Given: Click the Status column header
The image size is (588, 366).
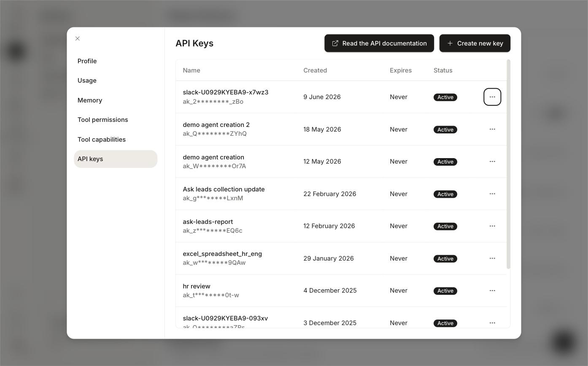Looking at the screenshot, I should 443,70.
